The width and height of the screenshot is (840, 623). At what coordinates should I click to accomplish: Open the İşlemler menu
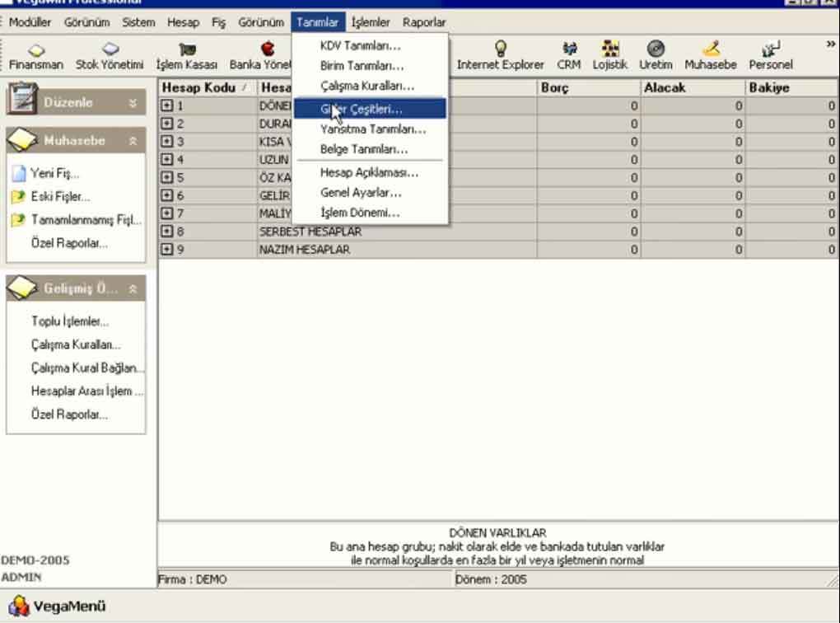click(371, 22)
